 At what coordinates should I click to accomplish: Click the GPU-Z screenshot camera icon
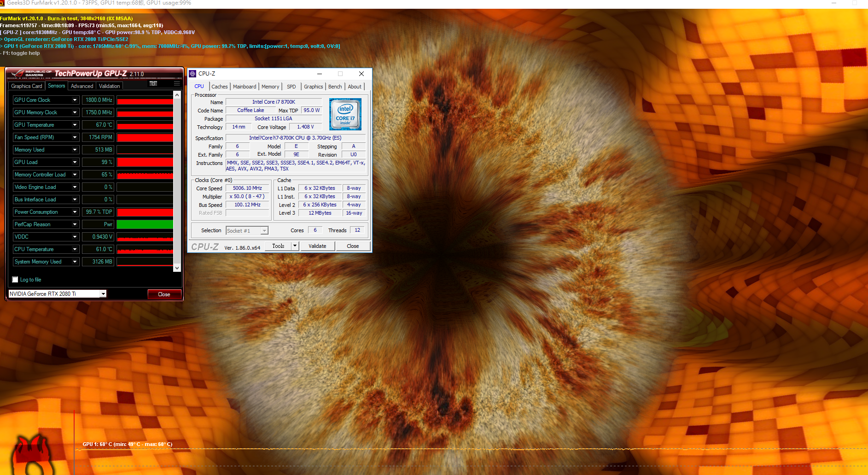click(153, 83)
